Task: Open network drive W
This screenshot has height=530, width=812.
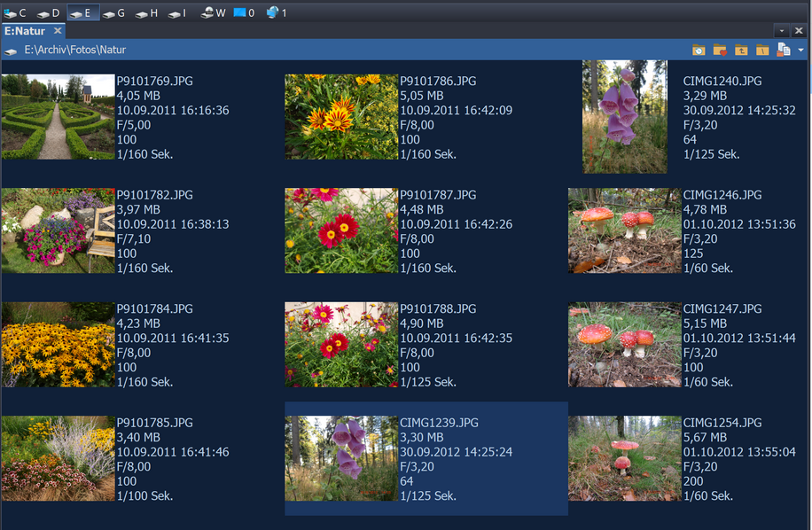Action: coord(214,13)
